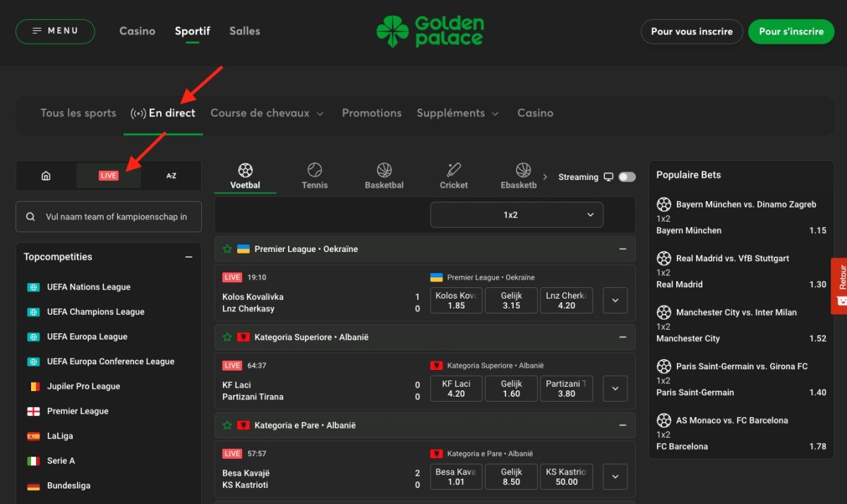Click UEFA Europa League globe icon
The image size is (847, 504).
tap(33, 337)
